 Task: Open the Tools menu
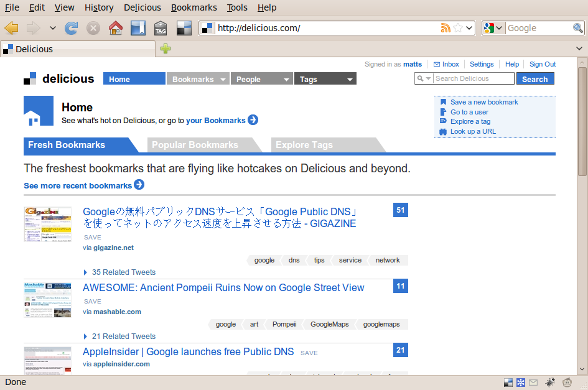click(x=237, y=7)
